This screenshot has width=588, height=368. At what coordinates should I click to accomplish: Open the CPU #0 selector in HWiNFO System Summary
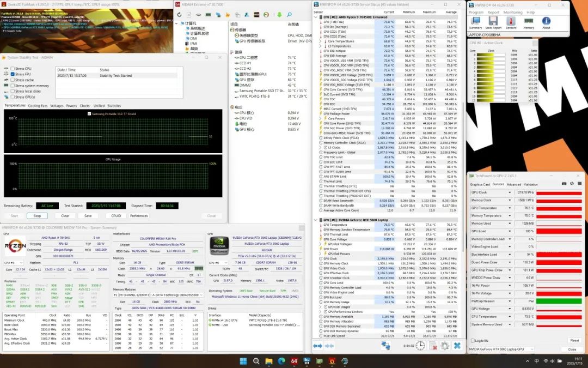coord(13,262)
